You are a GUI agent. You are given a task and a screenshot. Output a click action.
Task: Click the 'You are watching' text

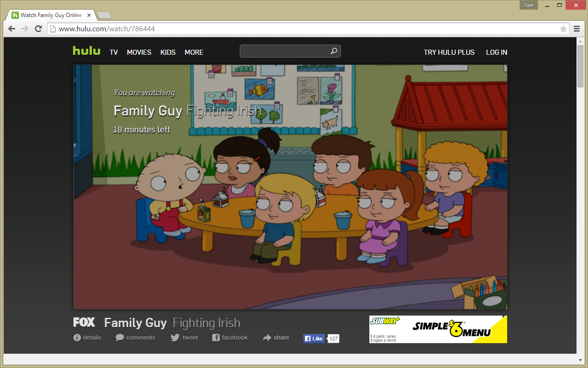pos(145,92)
